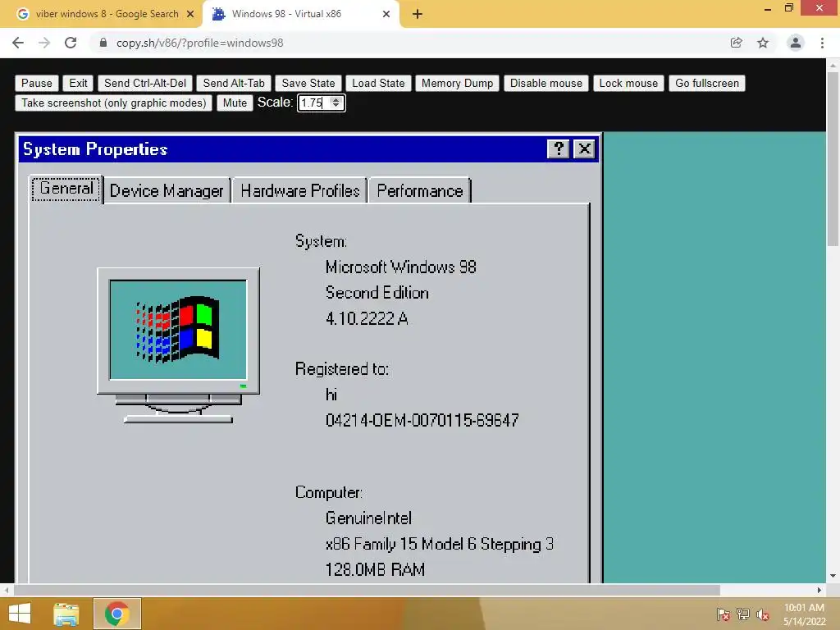Image resolution: width=840 pixels, height=630 pixels.
Task: Open the Windows Start button
Action: [20, 614]
